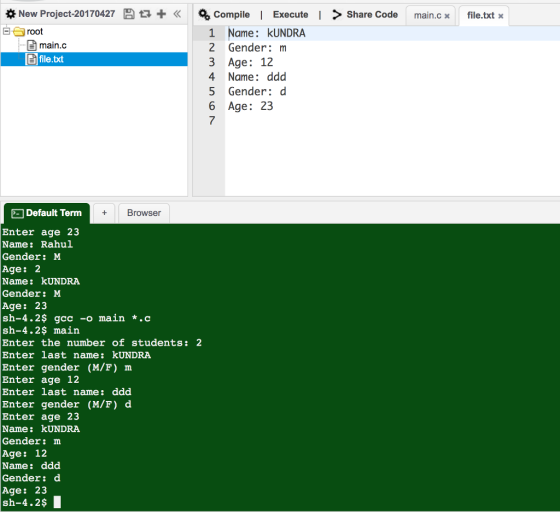Collapse the sidebar with double chevron icon
Image resolution: width=560 pixels, height=512 pixels.
177,14
